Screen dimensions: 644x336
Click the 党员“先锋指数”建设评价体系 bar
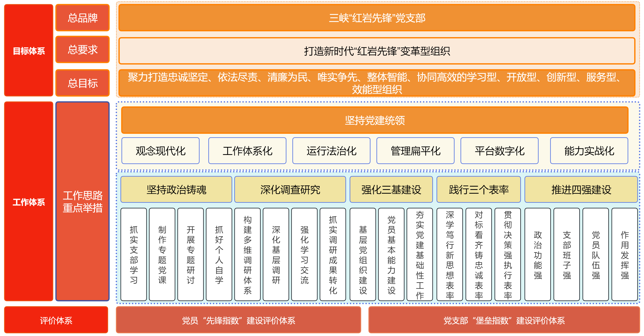pos(238,320)
